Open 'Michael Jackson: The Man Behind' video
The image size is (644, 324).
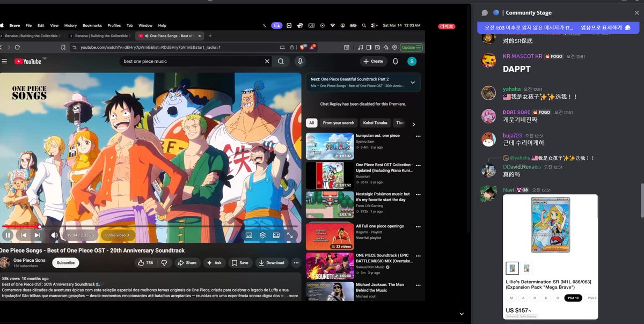tap(330, 291)
